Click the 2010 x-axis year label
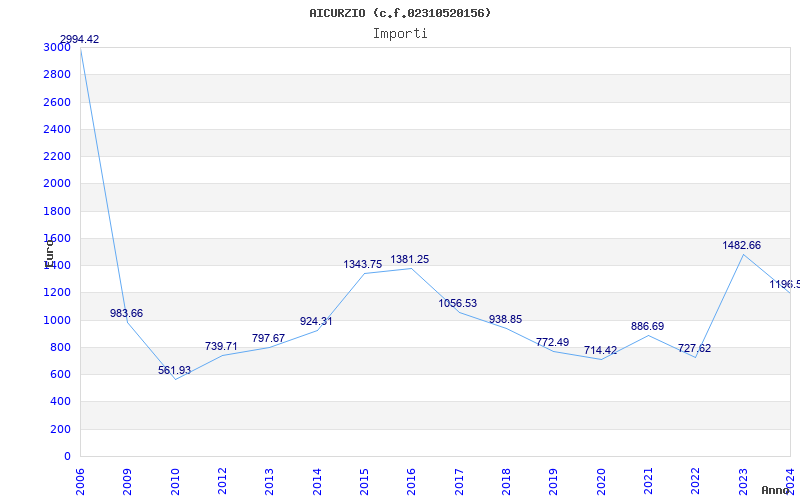 coord(175,482)
